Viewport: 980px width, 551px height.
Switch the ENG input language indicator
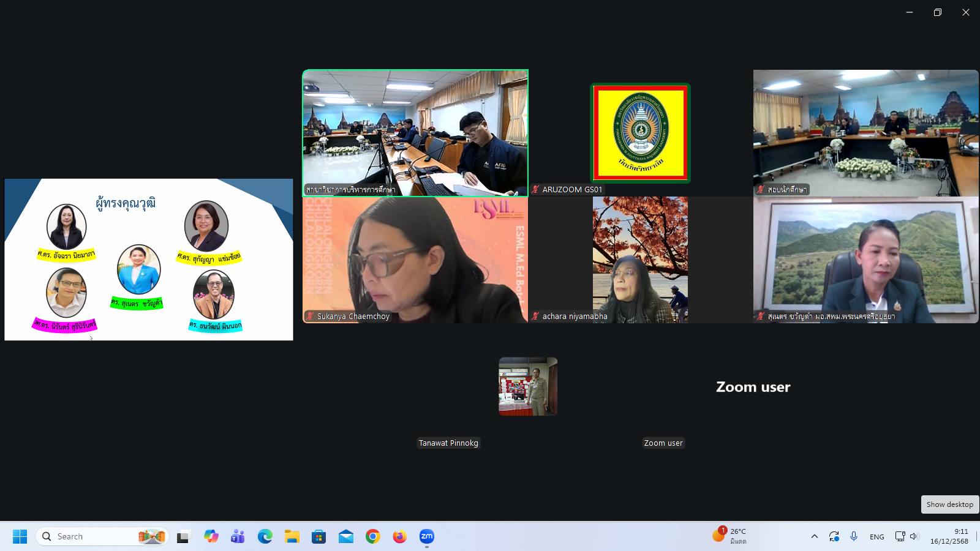(876, 536)
